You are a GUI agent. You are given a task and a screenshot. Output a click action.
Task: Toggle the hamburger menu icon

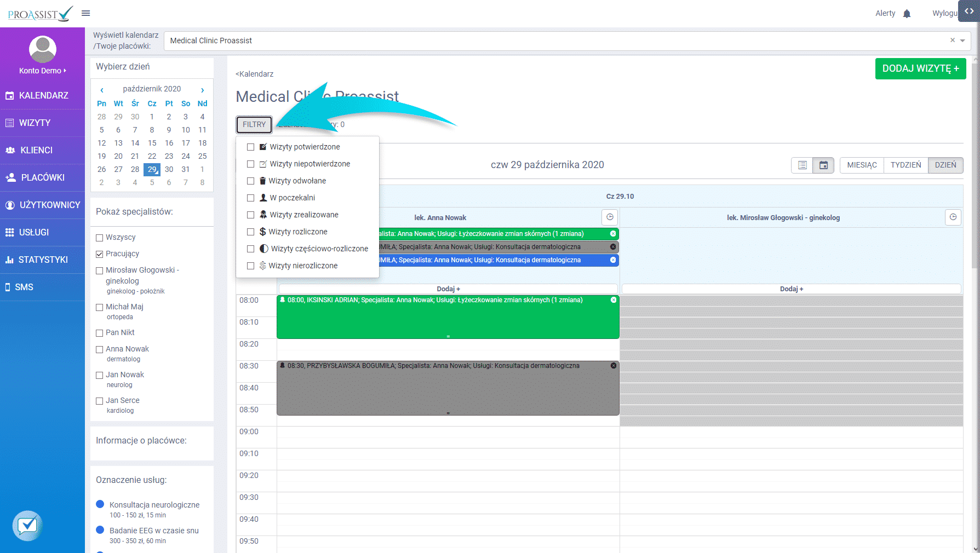(x=85, y=13)
